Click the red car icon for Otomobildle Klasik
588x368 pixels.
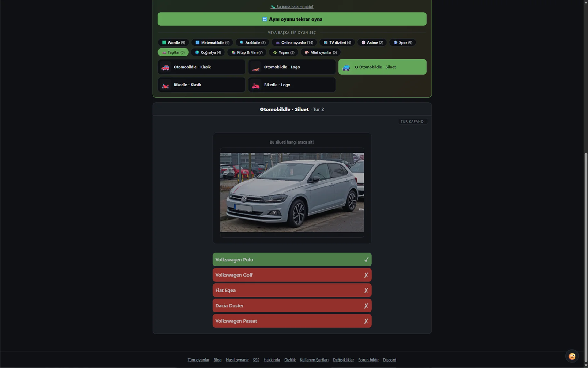pos(165,67)
